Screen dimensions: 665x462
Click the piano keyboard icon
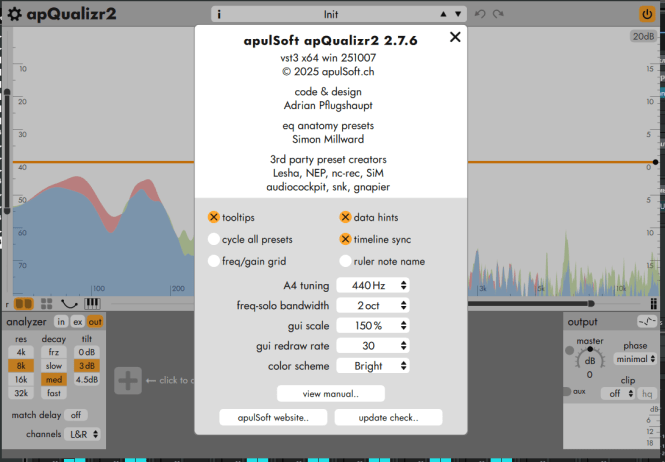[92, 302]
